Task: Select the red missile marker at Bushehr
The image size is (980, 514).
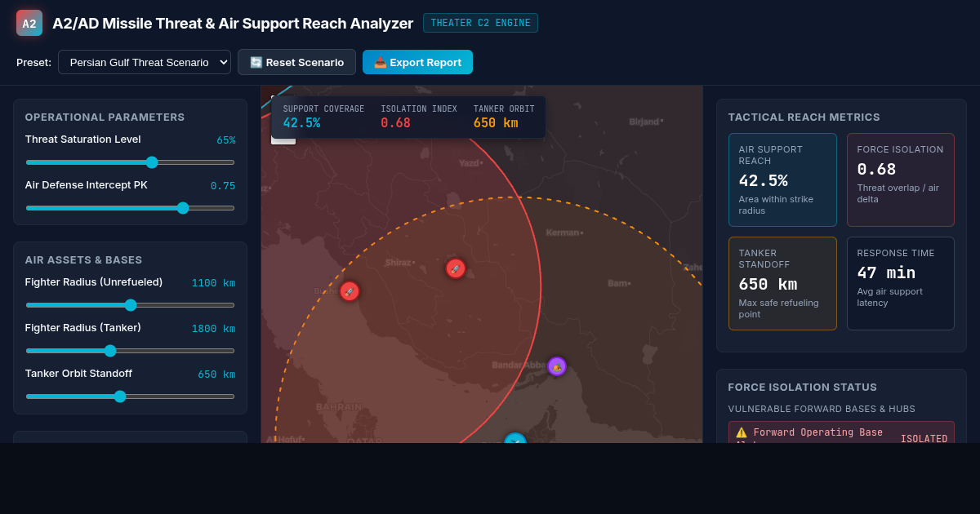Action: [350, 291]
